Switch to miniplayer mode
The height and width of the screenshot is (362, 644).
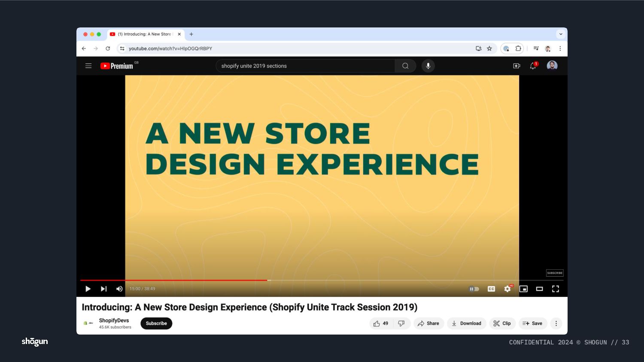tap(523, 289)
